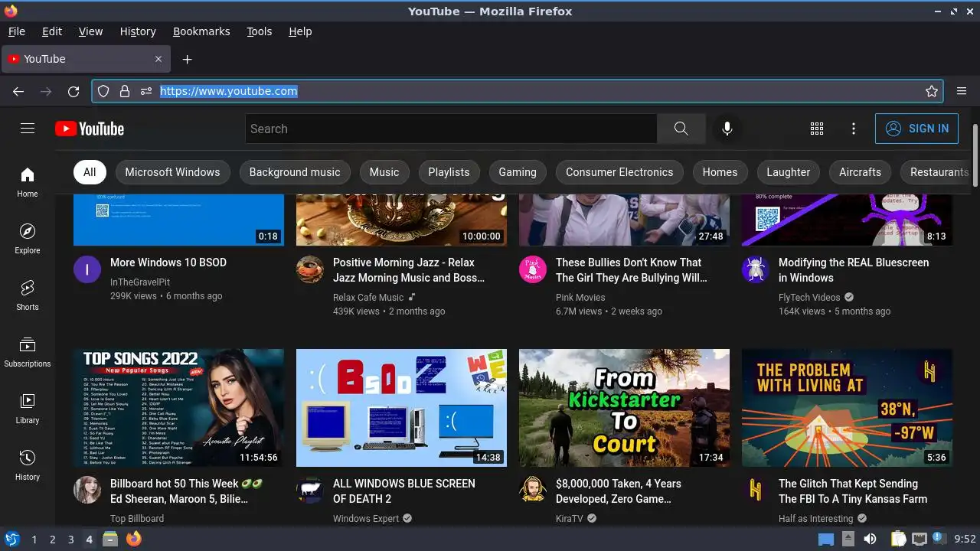The width and height of the screenshot is (980, 551).
Task: Open History in the sidebar
Action: pos(28,465)
